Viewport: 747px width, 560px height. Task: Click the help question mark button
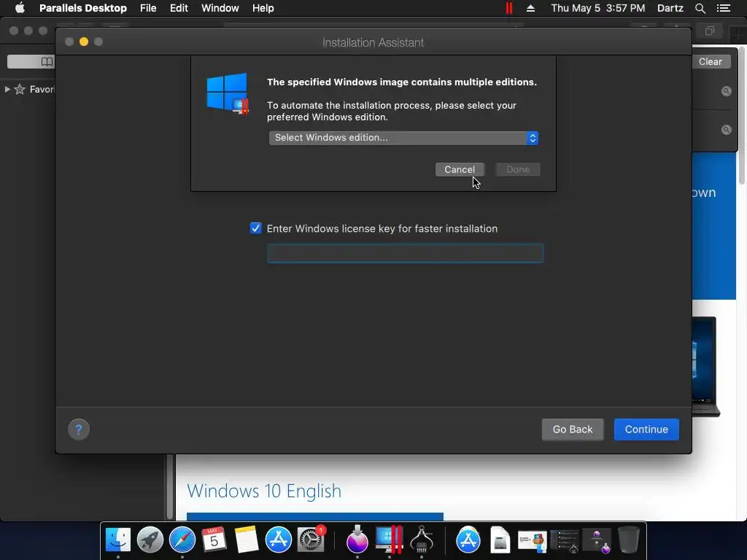point(79,429)
